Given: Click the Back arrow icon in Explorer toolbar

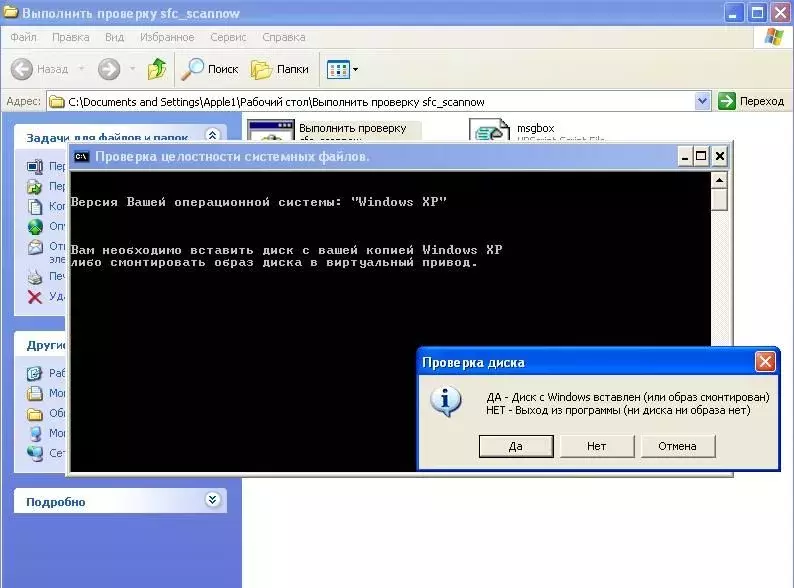Looking at the screenshot, I should click(22, 69).
